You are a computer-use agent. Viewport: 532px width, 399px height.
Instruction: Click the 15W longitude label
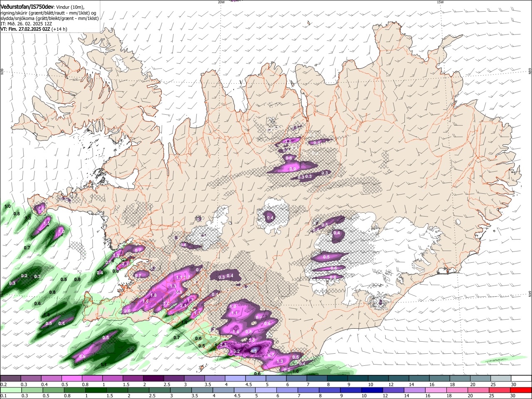(440, 2)
